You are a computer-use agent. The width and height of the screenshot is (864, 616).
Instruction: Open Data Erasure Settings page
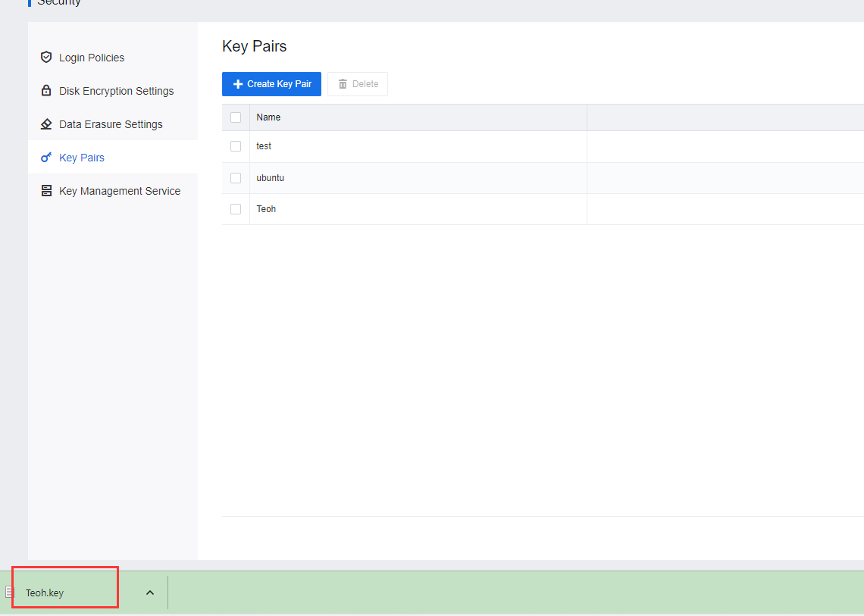pos(111,124)
